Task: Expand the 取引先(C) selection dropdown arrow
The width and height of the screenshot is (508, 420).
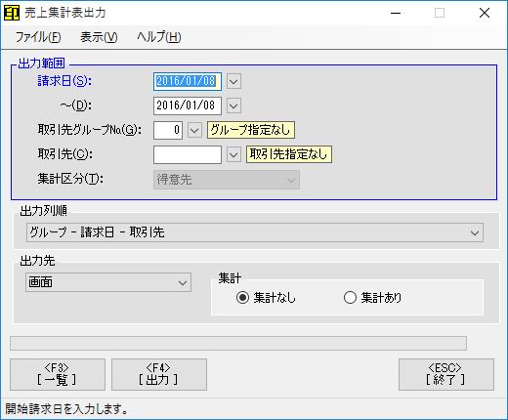Action: (x=233, y=154)
